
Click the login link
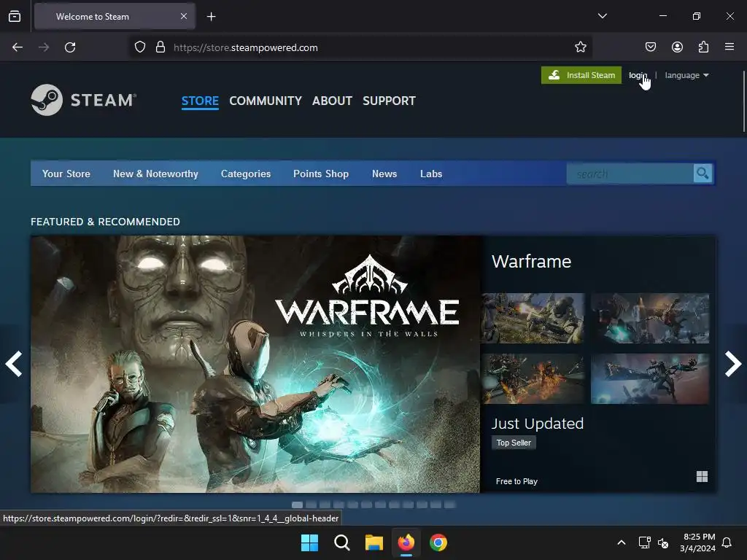pyautogui.click(x=638, y=75)
